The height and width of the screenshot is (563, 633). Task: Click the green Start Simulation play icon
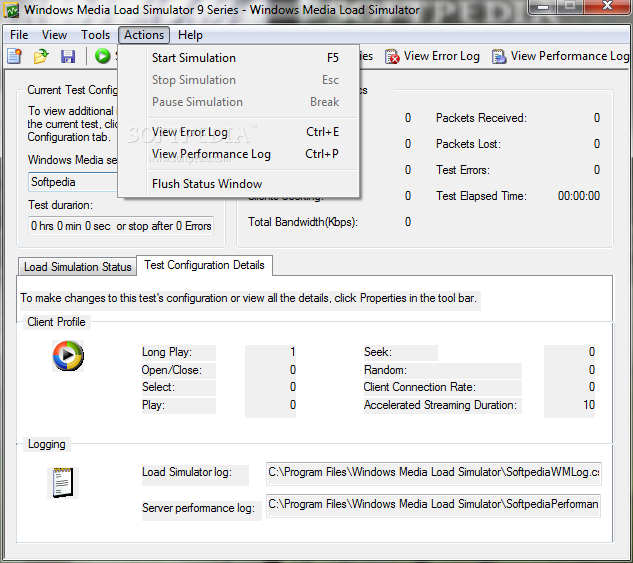(x=103, y=56)
